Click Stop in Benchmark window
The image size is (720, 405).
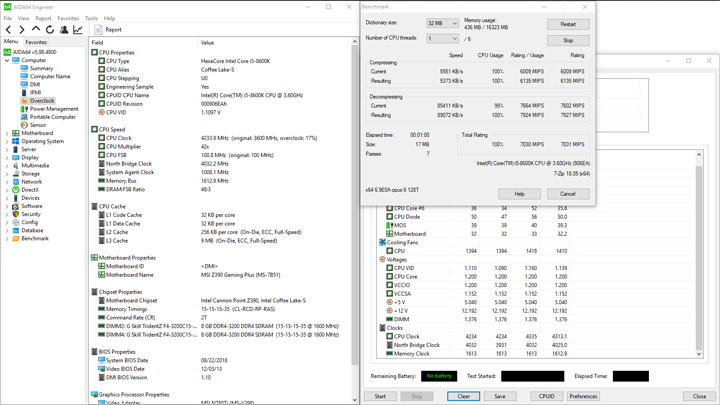(568, 40)
